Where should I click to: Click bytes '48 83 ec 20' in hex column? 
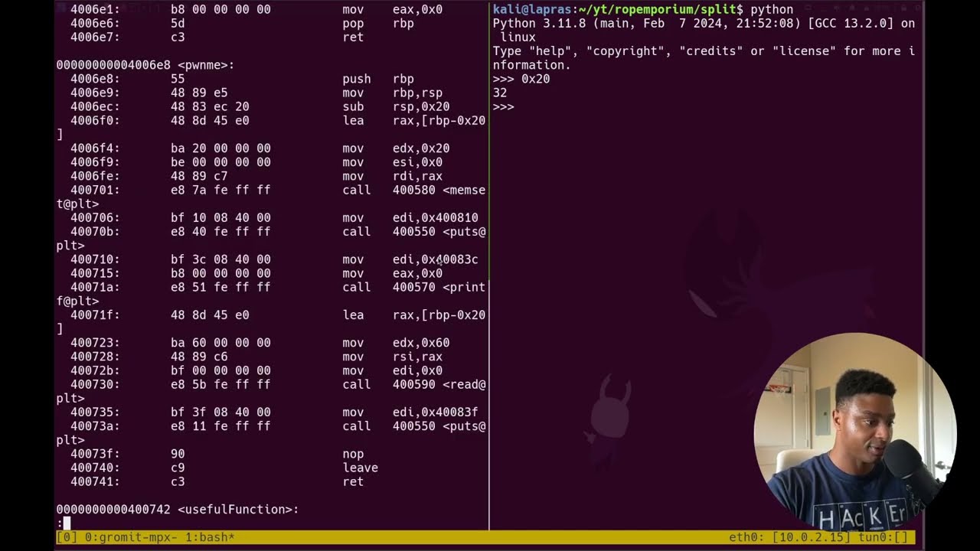[210, 107]
